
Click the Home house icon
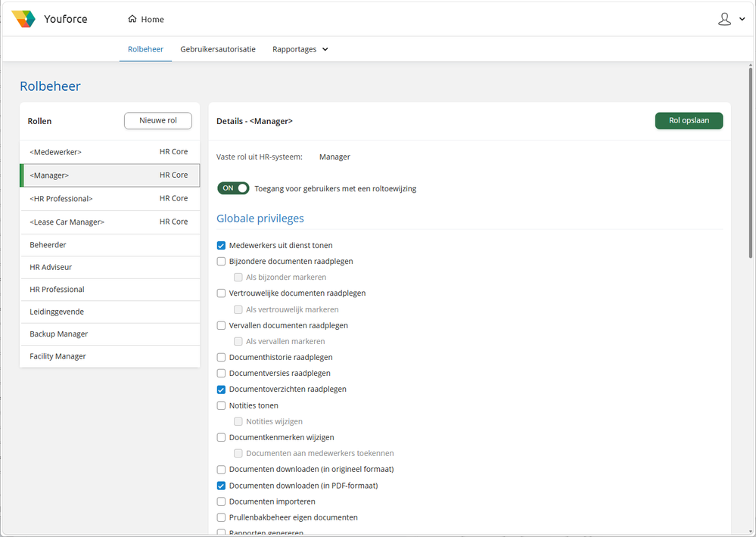132,19
